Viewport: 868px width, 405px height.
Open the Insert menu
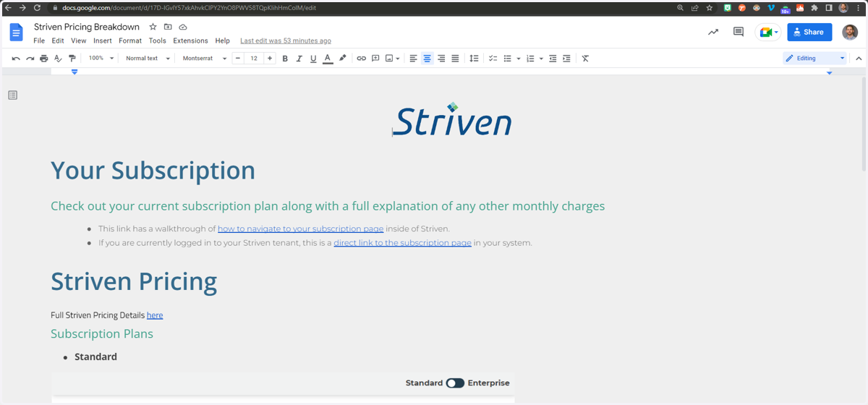tap(103, 41)
